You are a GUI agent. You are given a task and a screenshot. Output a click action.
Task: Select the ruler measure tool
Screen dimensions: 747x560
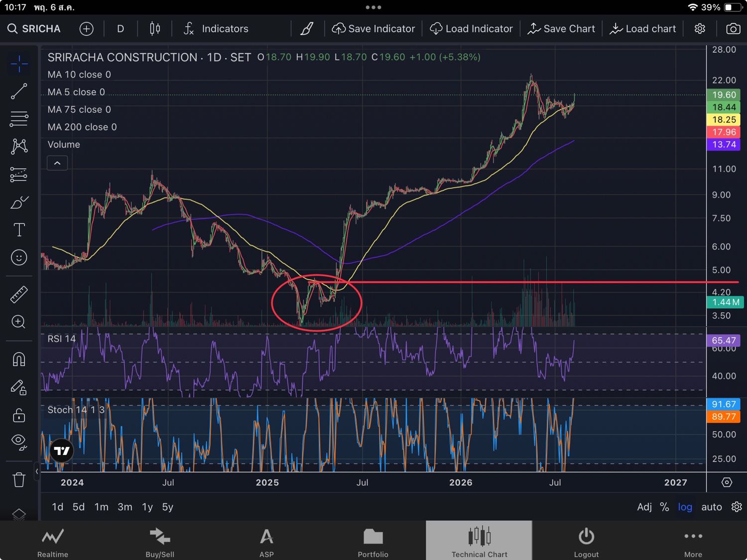coord(19,294)
